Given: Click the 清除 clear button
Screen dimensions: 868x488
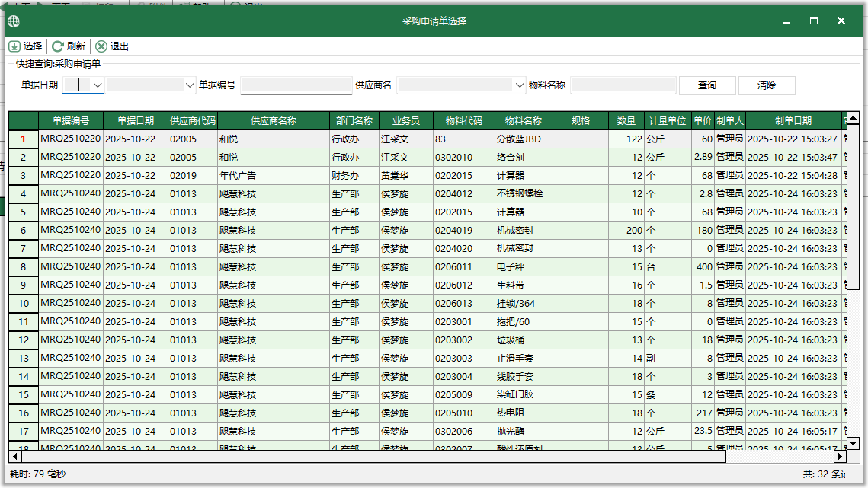Looking at the screenshot, I should pos(766,85).
